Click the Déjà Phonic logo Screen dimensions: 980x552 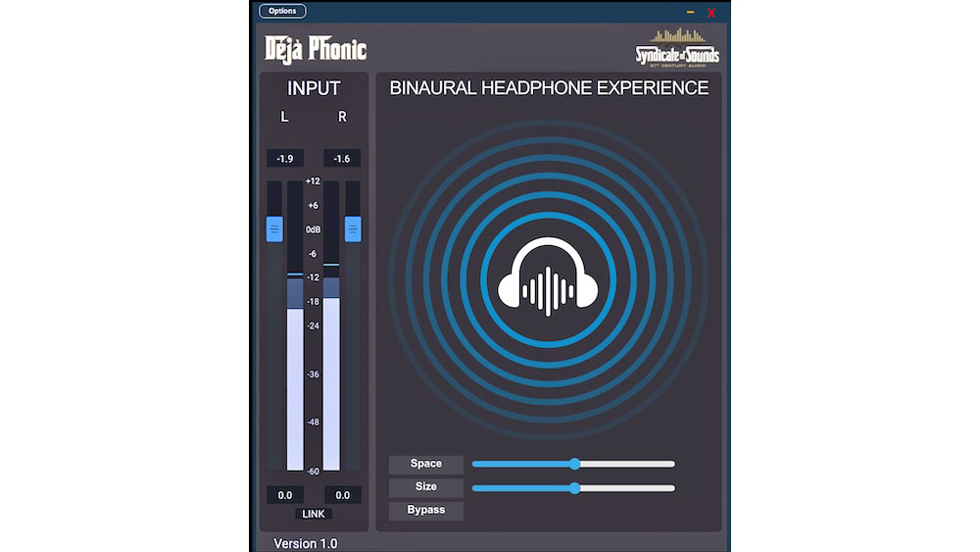[316, 49]
